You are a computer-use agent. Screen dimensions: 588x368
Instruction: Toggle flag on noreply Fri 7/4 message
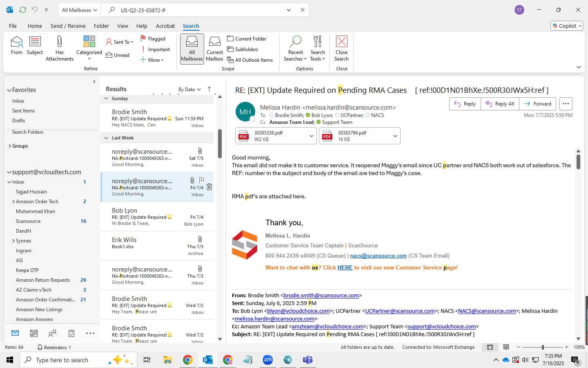201,180
